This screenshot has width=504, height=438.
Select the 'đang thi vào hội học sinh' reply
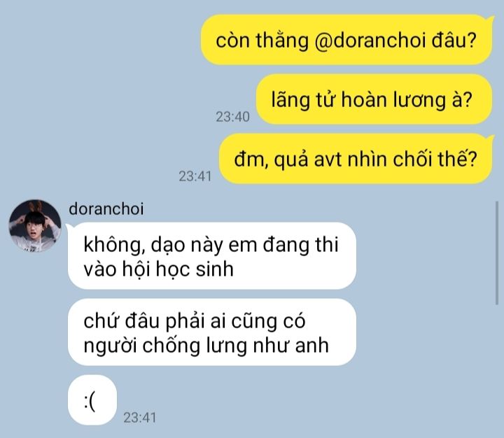pos(212,256)
